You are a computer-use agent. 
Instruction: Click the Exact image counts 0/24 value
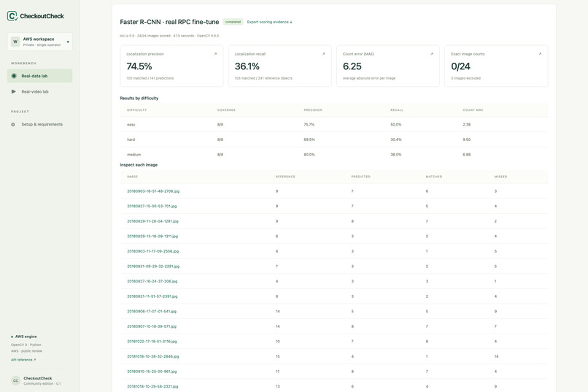pyautogui.click(x=460, y=66)
